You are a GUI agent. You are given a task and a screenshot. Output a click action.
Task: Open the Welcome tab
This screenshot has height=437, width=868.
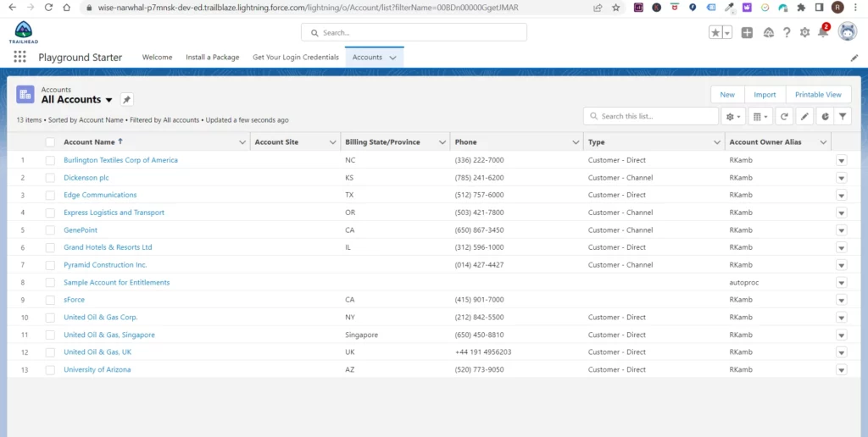157,57
